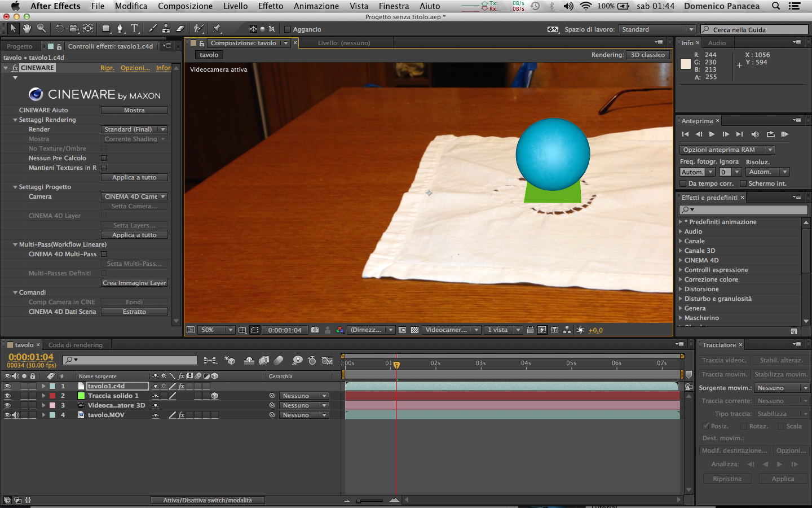Select the Type text tool

134,28
